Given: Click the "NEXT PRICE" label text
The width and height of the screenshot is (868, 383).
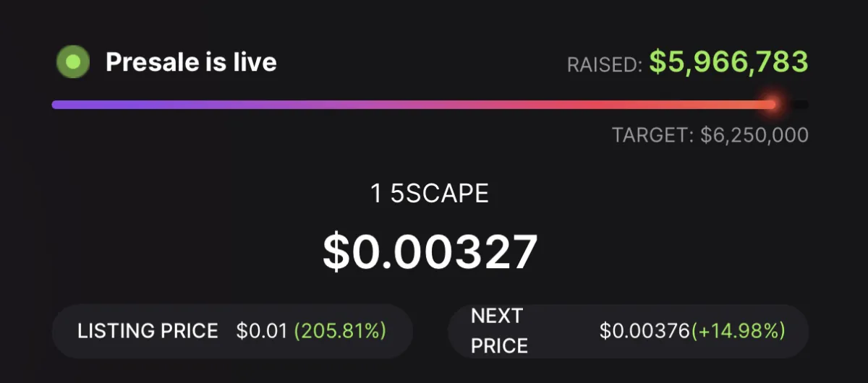Looking at the screenshot, I should pos(499,331).
